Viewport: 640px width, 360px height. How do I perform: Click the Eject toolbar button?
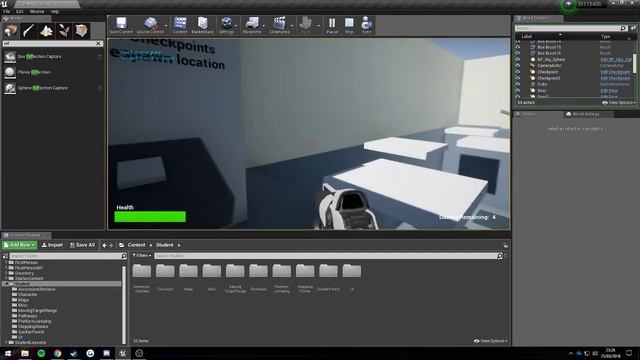367,25
